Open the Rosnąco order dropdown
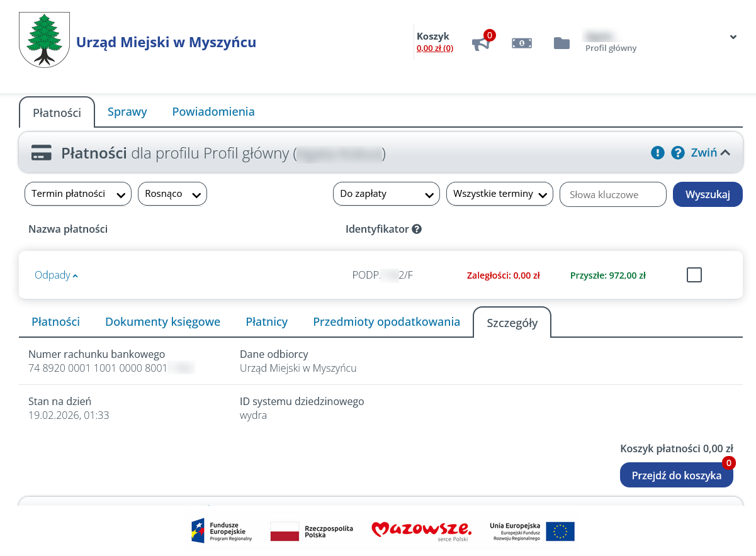The height and width of the screenshot is (556, 756). tap(172, 194)
